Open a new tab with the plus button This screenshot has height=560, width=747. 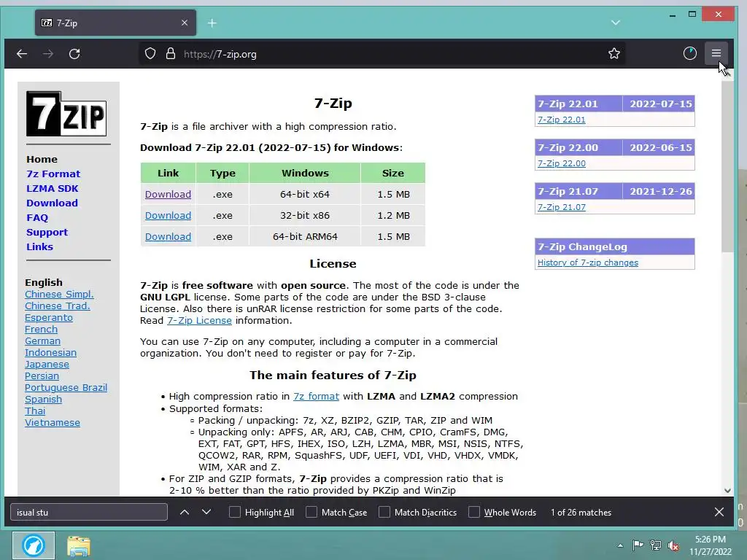point(212,23)
